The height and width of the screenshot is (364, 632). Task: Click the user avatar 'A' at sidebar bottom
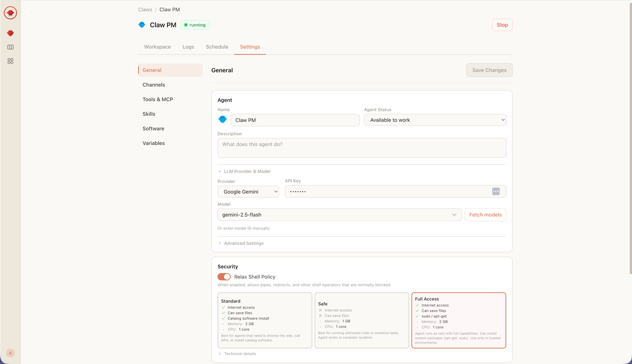click(10, 353)
